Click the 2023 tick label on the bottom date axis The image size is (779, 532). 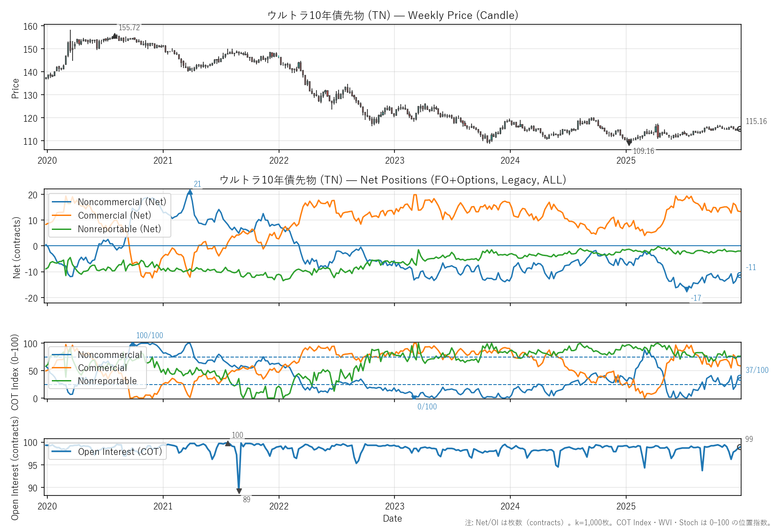pyautogui.click(x=394, y=506)
